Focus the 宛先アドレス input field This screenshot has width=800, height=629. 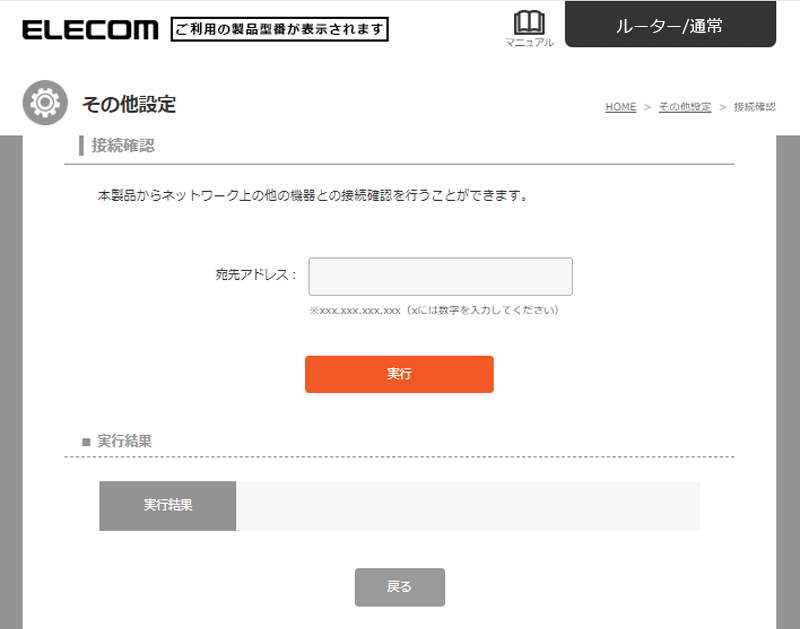point(440,276)
